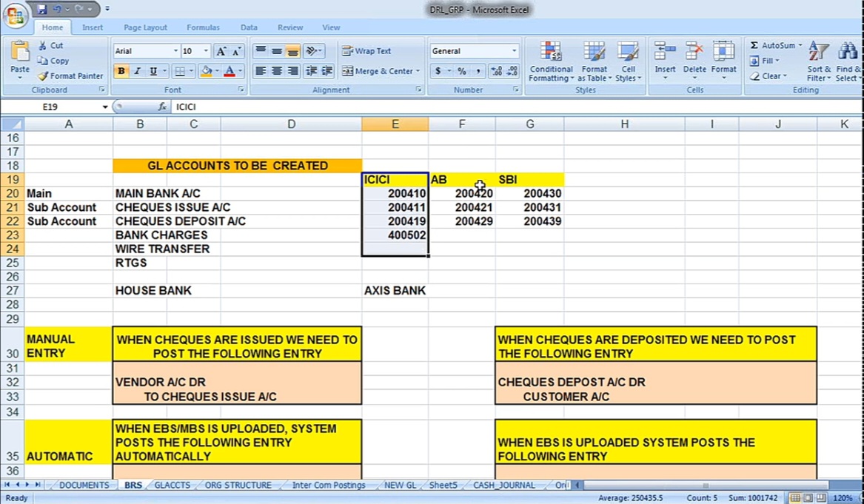
Task: Click the Insert Function fx icon
Action: click(x=162, y=107)
